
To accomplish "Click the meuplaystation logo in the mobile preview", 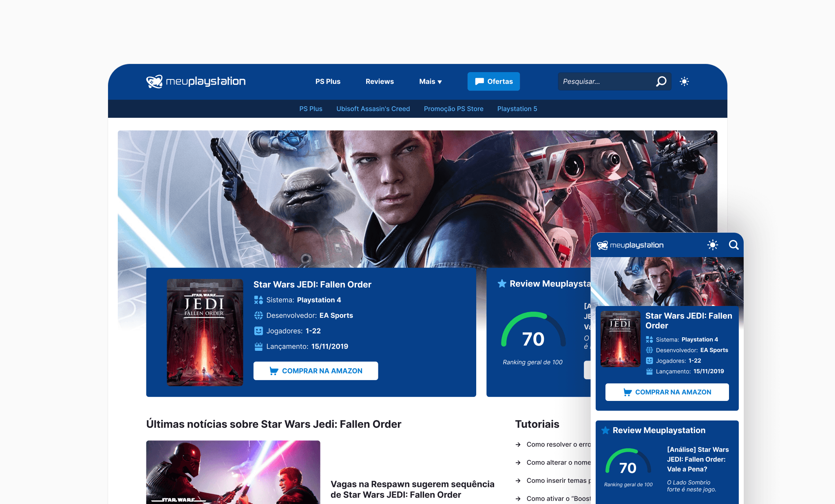I will pos(630,245).
